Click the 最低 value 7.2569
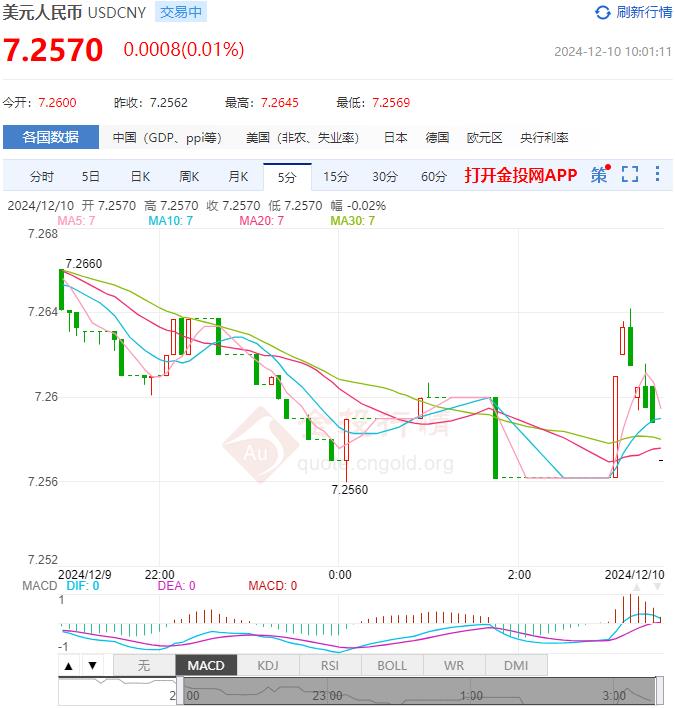The height and width of the screenshot is (708, 675). [391, 103]
